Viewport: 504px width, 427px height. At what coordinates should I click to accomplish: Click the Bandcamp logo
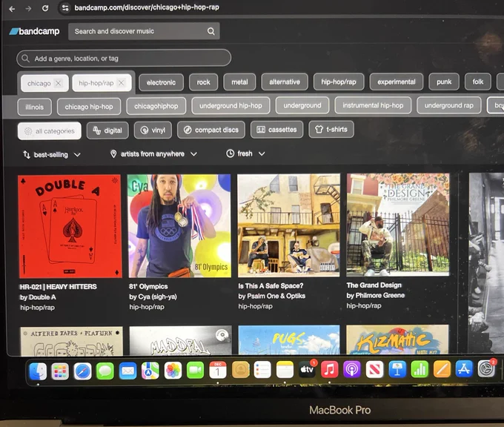coord(34,31)
